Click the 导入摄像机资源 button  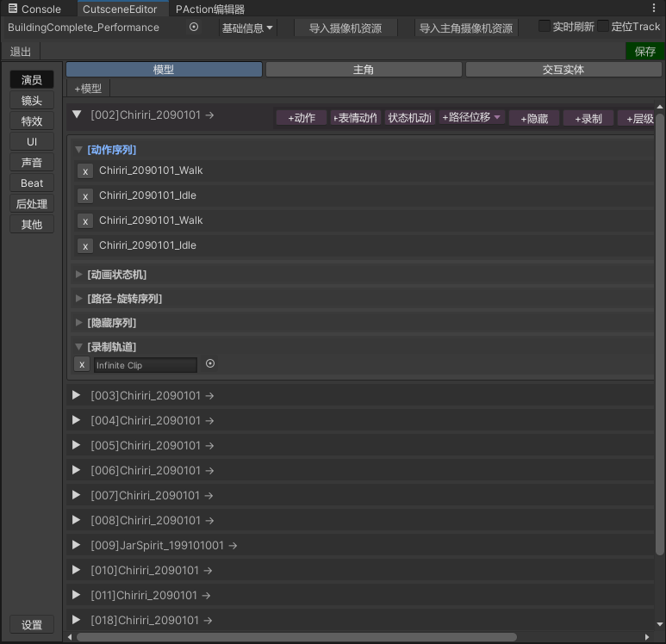pyautogui.click(x=345, y=28)
